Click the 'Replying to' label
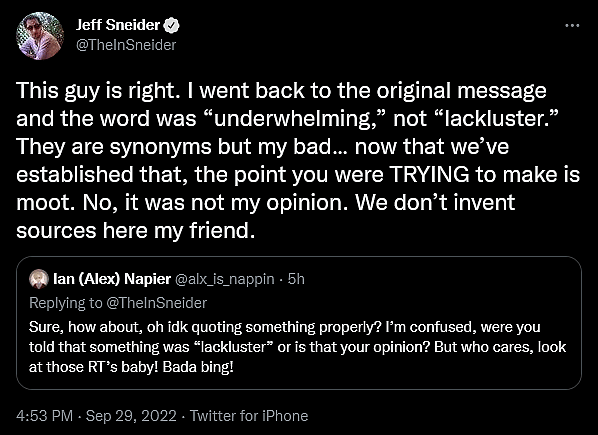The image size is (598, 435). click(x=66, y=303)
